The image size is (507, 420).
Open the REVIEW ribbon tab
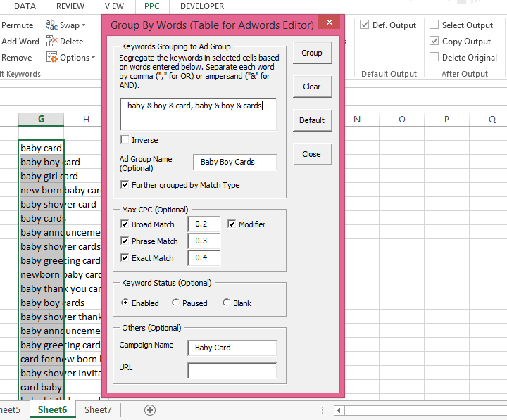[x=70, y=6]
